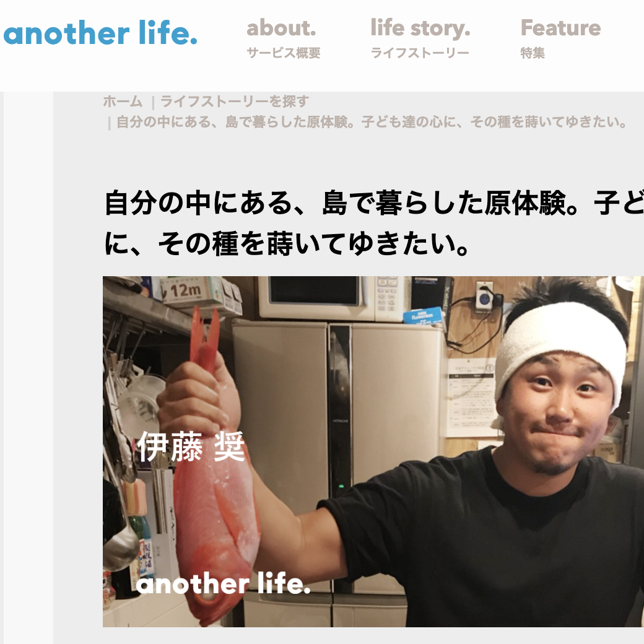Viewport: 644px width, 644px height.
Task: Go to the ホーム breadcrumb link
Action: (123, 101)
